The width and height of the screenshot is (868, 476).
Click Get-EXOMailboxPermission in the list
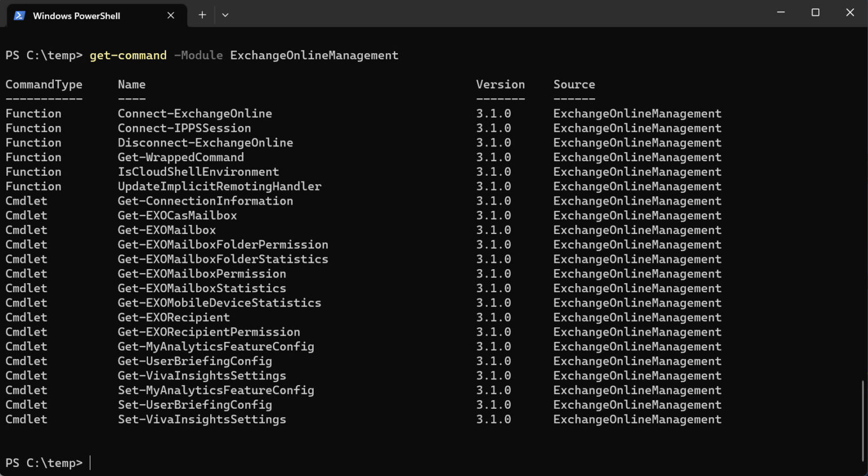(202, 274)
